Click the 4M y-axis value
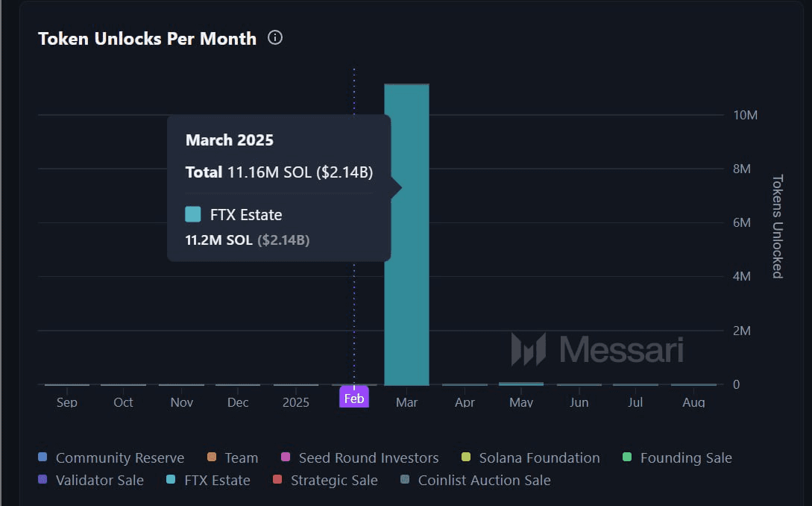The height and width of the screenshot is (506, 812). pos(742,277)
